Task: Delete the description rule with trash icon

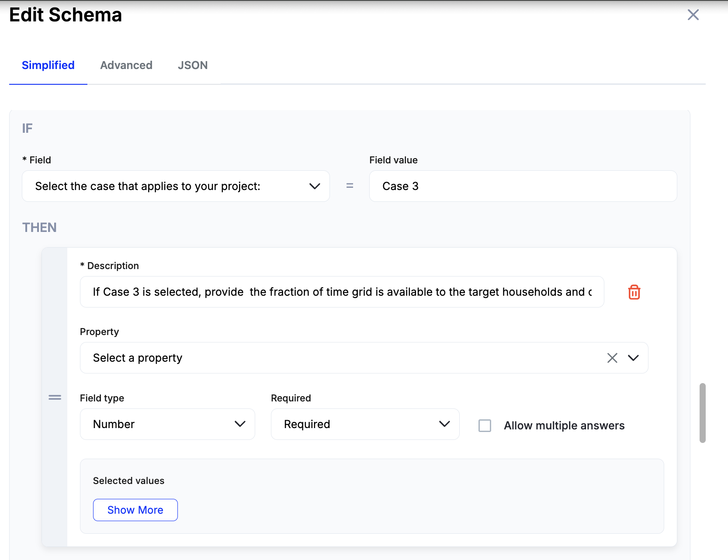Action: coord(634,292)
